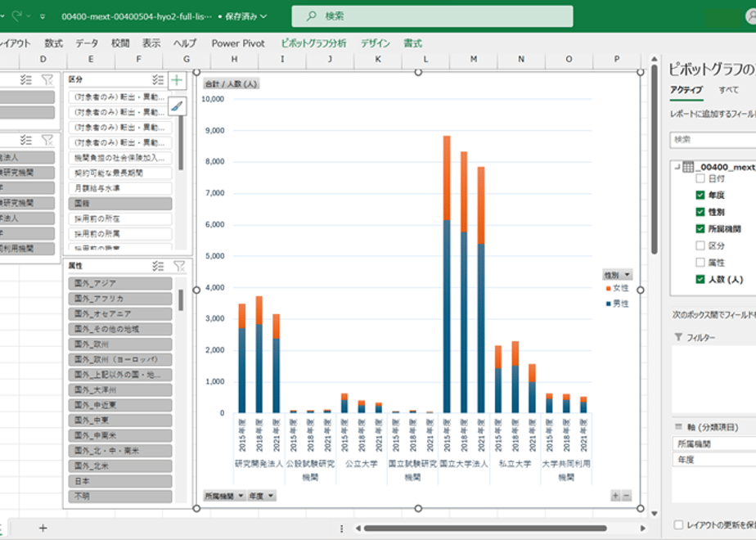Screen dimensions: 756x540
Task: Select 国外_アジア in the 属性 slicer
Action: [120, 283]
